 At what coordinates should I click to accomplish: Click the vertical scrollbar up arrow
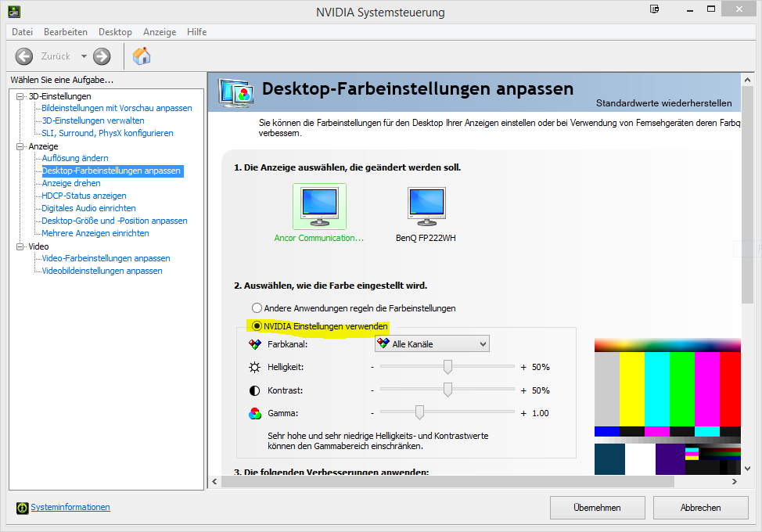coord(747,80)
